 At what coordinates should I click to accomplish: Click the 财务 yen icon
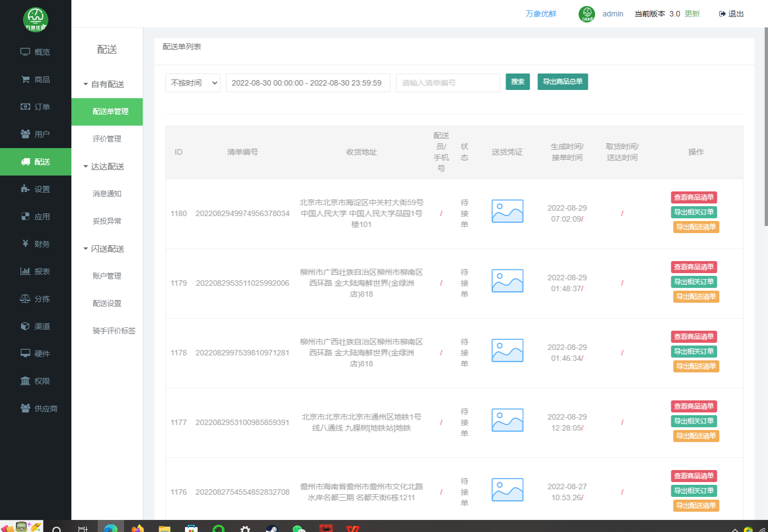(25, 244)
